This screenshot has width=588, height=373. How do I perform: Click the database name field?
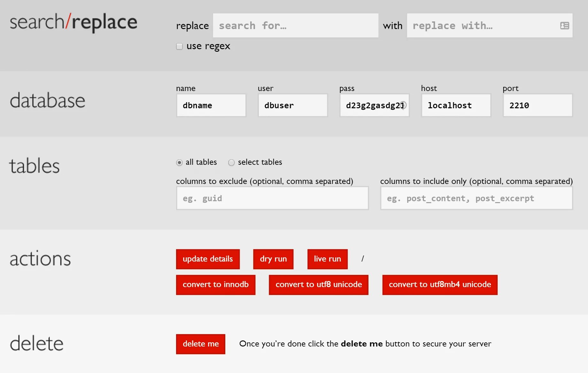click(x=211, y=105)
